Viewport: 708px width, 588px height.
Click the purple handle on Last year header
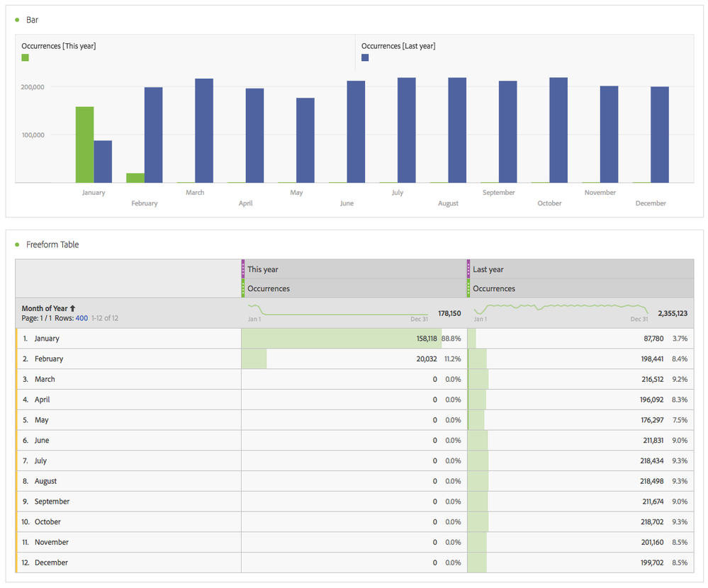(x=468, y=269)
